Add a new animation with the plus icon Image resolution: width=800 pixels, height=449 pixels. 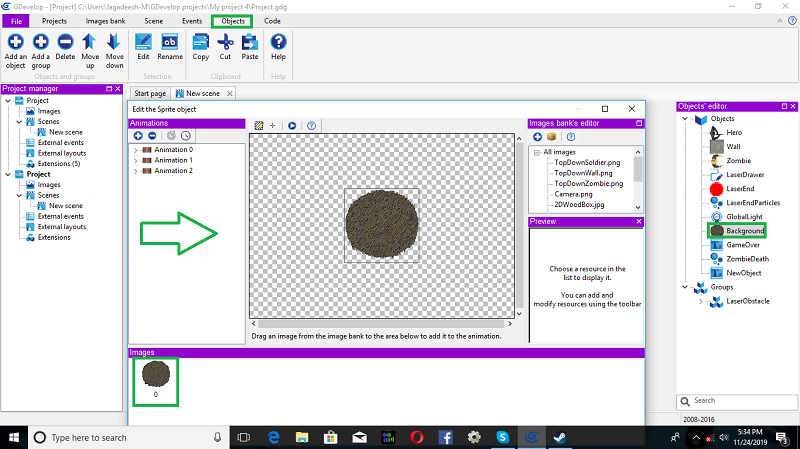coord(138,135)
